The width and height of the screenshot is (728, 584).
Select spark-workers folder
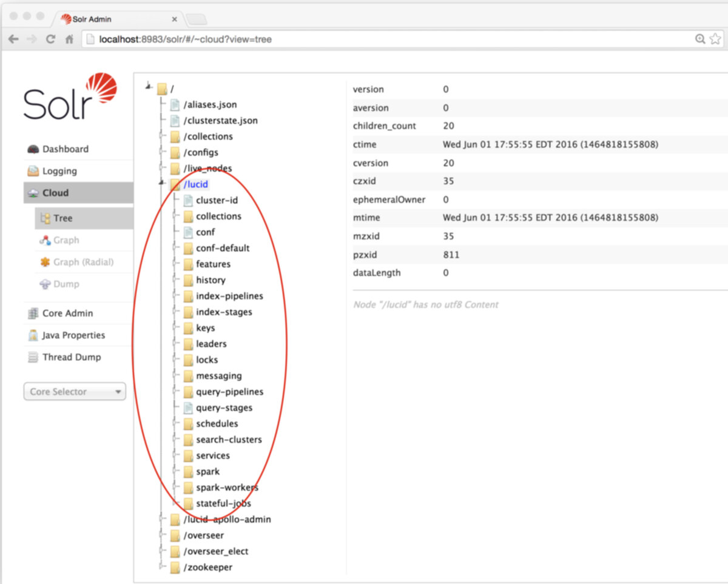click(227, 488)
